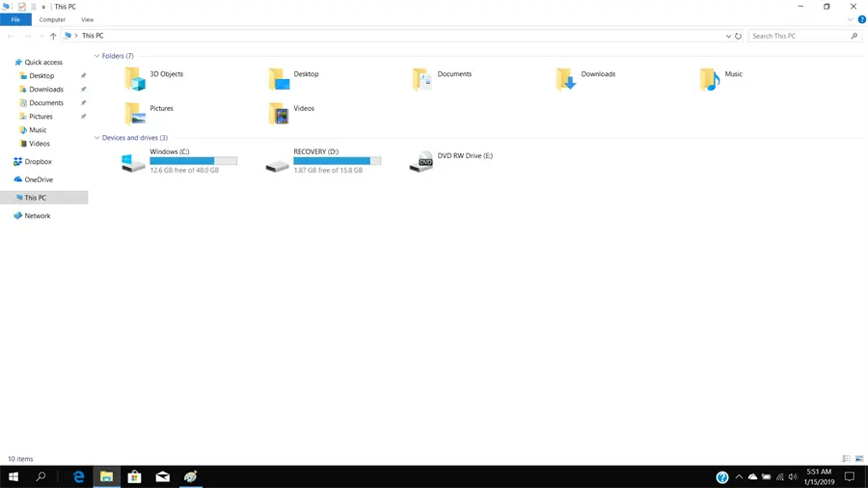Switch to large icons view in status bar

(859, 459)
